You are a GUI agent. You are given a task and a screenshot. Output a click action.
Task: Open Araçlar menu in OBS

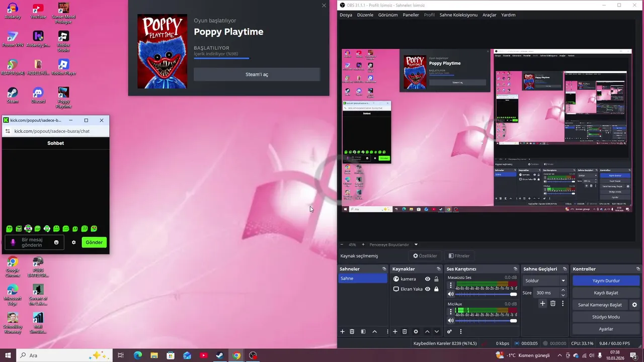(490, 15)
